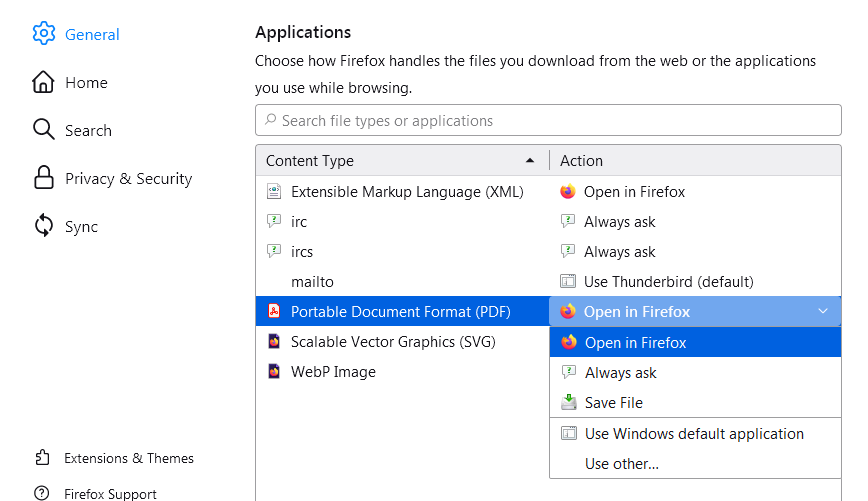Image resolution: width=868 pixels, height=501 pixels.
Task: Open Home via the house icon
Action: tap(43, 82)
